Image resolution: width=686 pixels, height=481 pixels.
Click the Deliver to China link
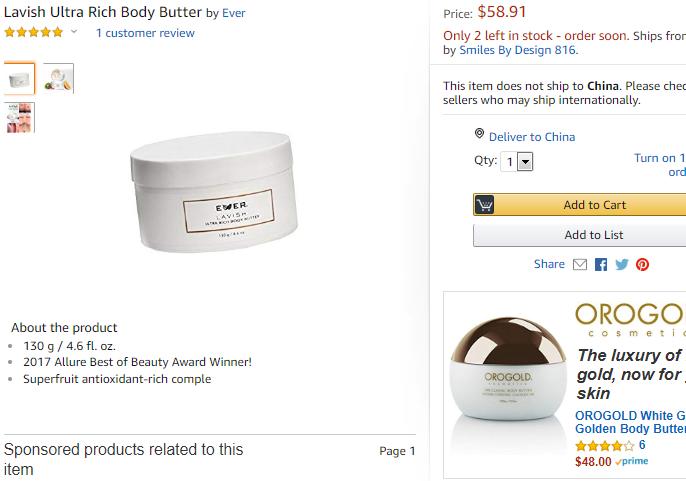click(x=532, y=137)
